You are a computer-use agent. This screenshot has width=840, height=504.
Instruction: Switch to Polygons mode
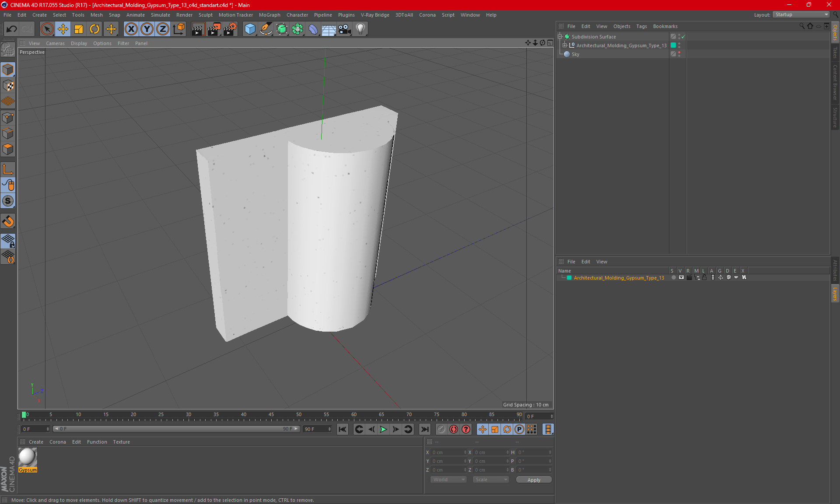coord(8,149)
